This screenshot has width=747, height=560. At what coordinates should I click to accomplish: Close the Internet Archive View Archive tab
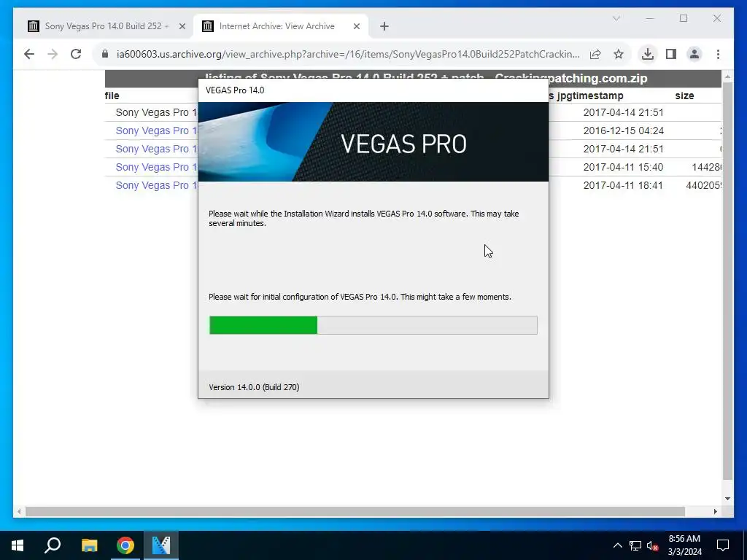tap(356, 27)
